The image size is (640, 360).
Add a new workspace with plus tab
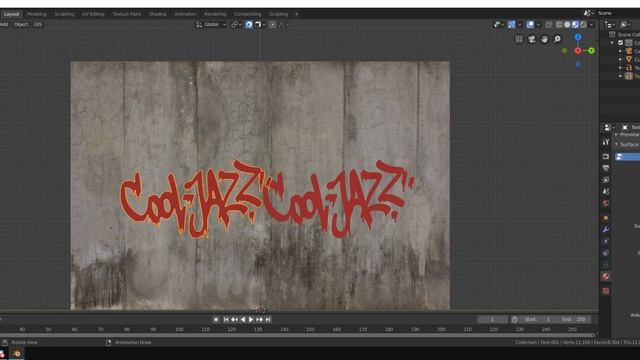coord(296,14)
